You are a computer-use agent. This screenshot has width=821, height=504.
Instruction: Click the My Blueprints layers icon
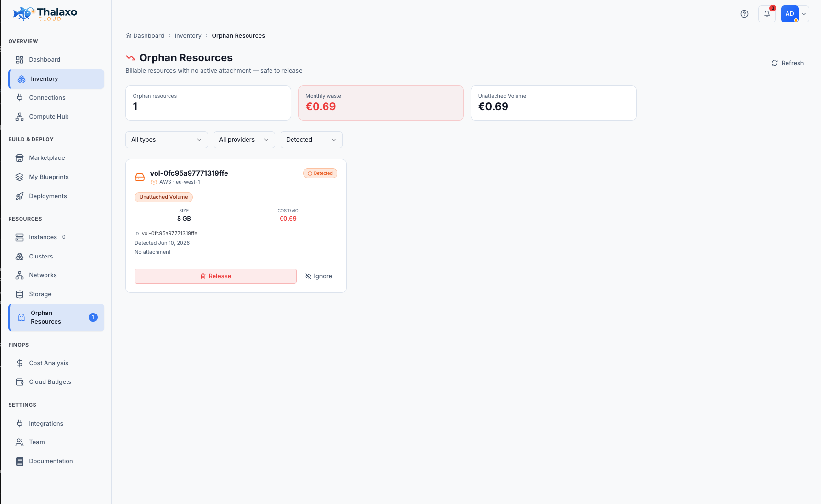20,177
